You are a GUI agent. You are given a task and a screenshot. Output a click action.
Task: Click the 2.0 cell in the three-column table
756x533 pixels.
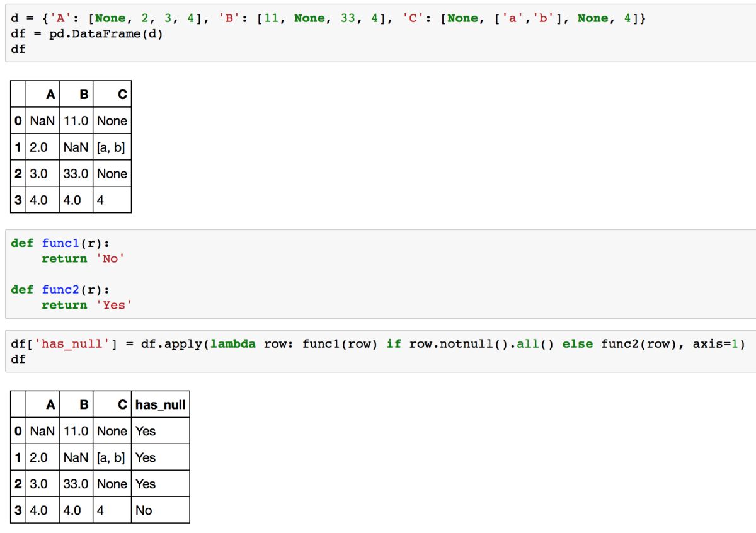pyautogui.click(x=42, y=147)
